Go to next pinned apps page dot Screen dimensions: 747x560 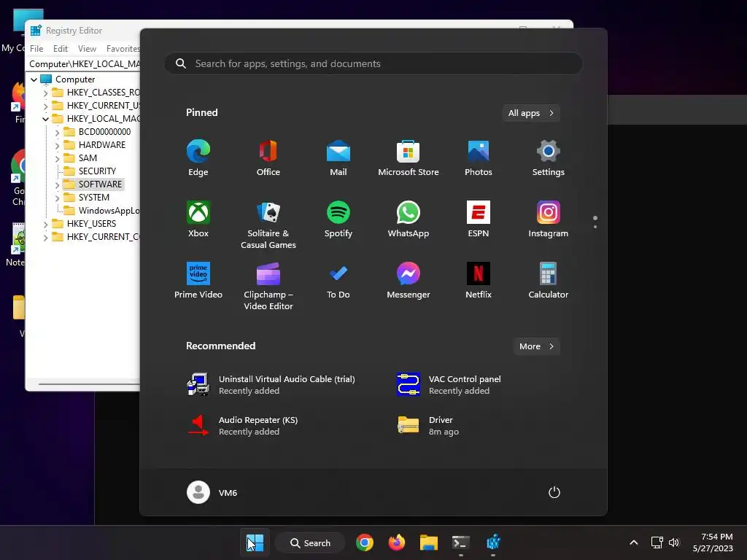tap(595, 226)
